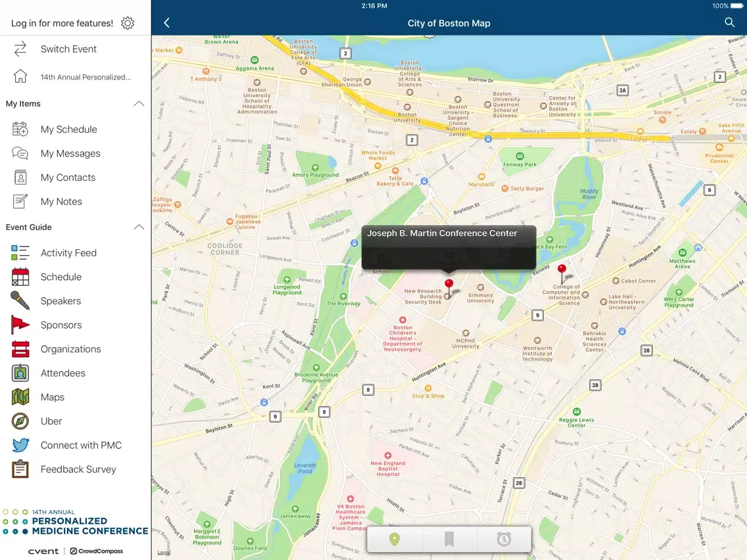Click the Activity Feed icon
The width and height of the screenshot is (747, 560).
click(x=20, y=253)
